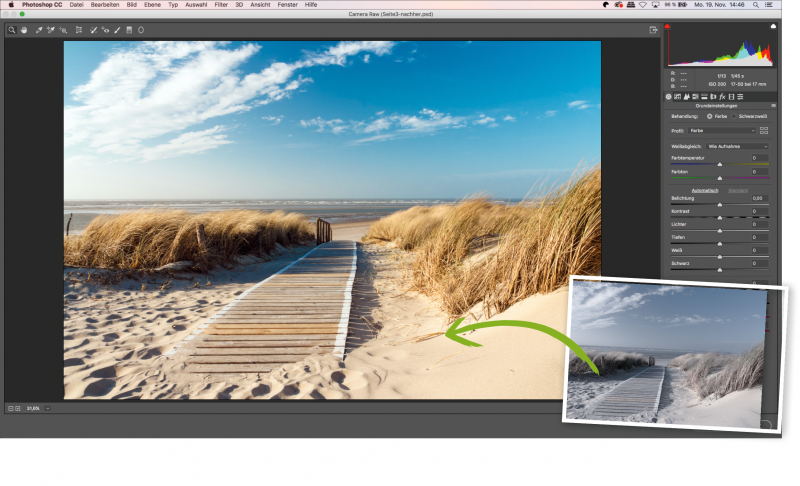Open the Filter menu
Image resolution: width=800 pixels, height=486 pixels.
tap(221, 5)
